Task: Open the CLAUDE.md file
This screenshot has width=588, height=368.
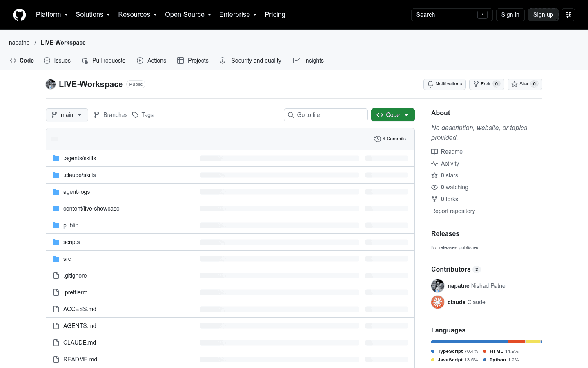Action: (80, 343)
